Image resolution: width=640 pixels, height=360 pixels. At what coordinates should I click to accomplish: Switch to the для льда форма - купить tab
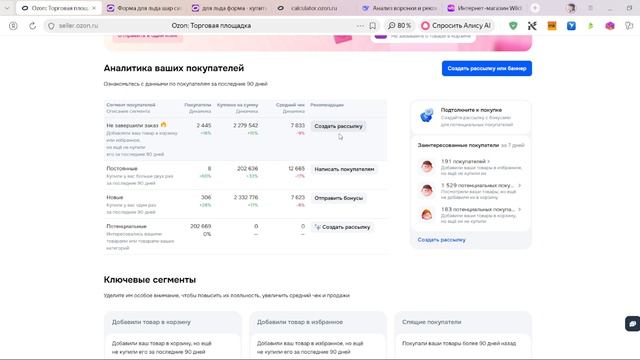[x=229, y=8]
